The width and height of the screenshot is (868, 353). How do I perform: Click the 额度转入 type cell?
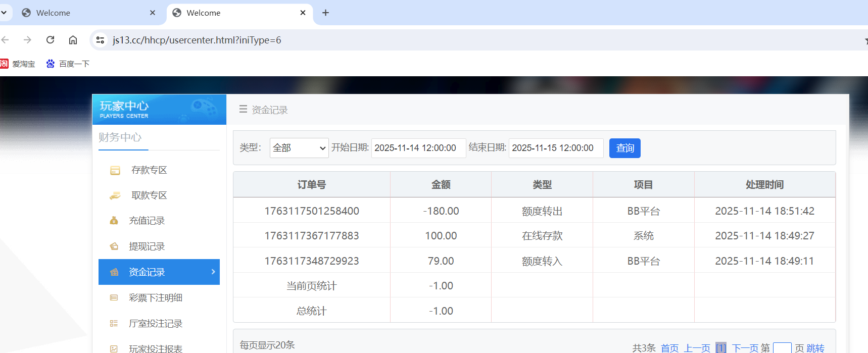542,261
